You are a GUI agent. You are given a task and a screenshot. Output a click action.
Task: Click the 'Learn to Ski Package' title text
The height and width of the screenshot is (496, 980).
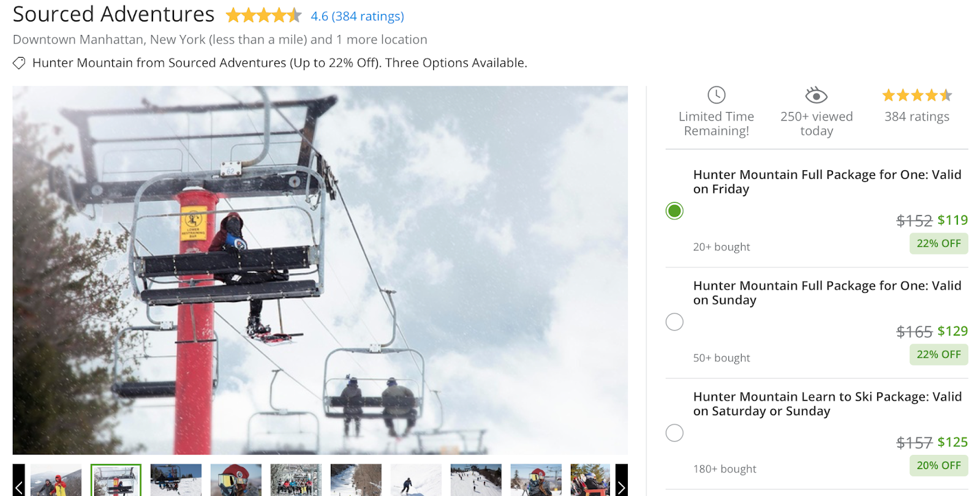point(827,404)
